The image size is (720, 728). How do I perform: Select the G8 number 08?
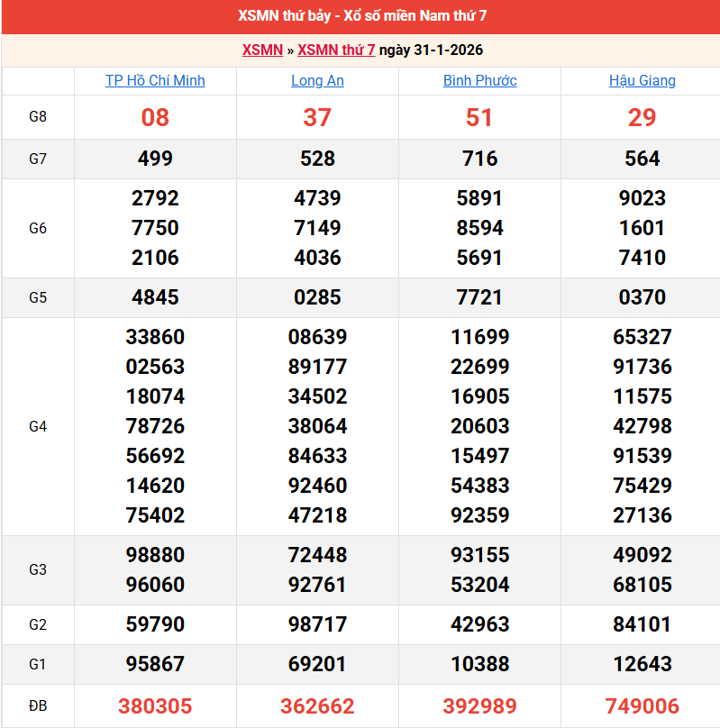tap(155, 117)
